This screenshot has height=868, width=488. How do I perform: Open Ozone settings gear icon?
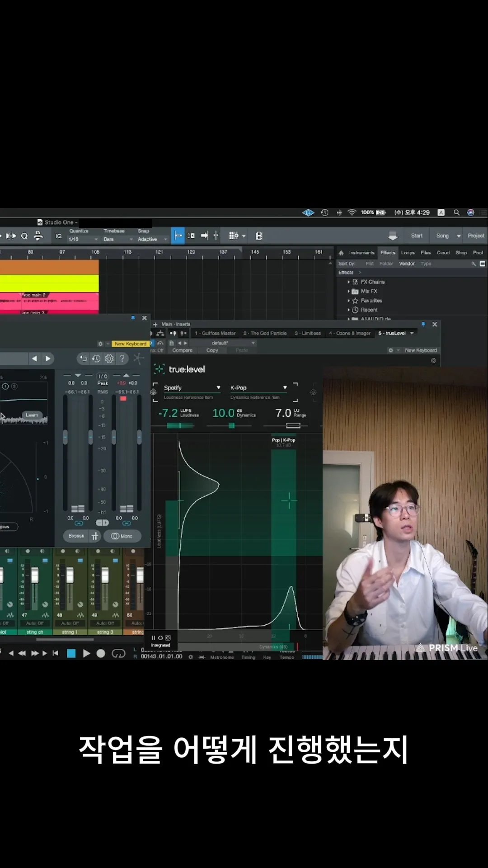109,359
